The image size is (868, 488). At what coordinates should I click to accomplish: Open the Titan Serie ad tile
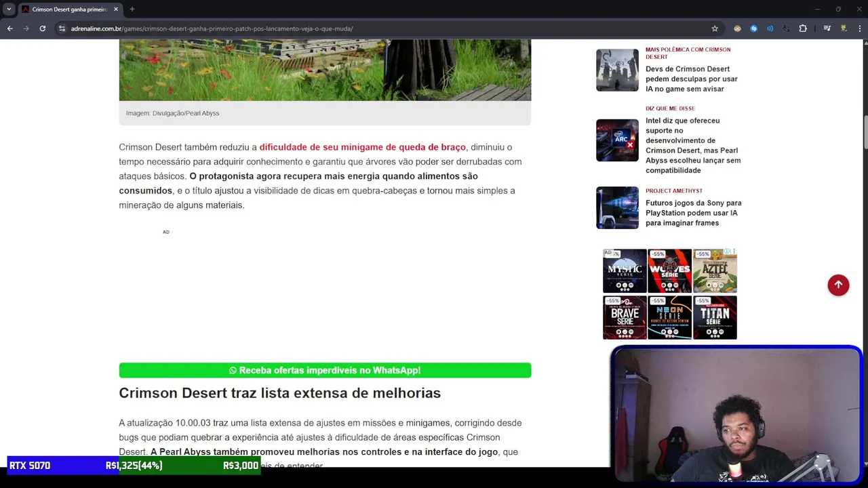click(715, 317)
